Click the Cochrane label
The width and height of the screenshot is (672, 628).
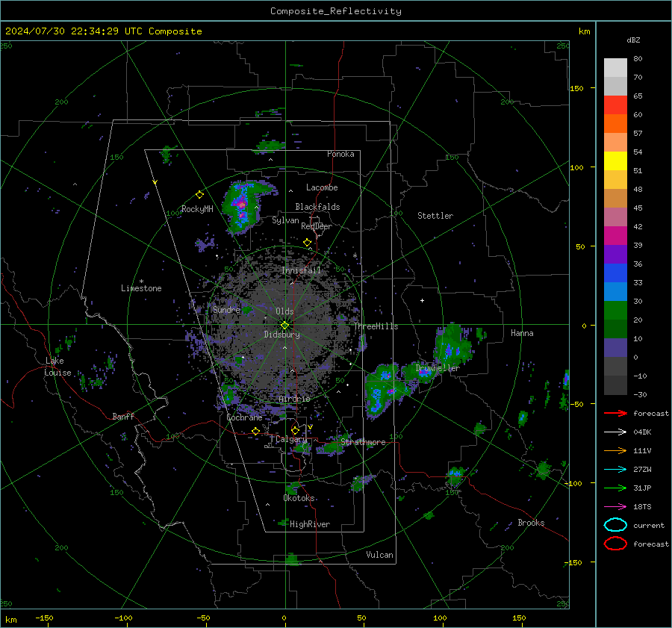tap(244, 417)
